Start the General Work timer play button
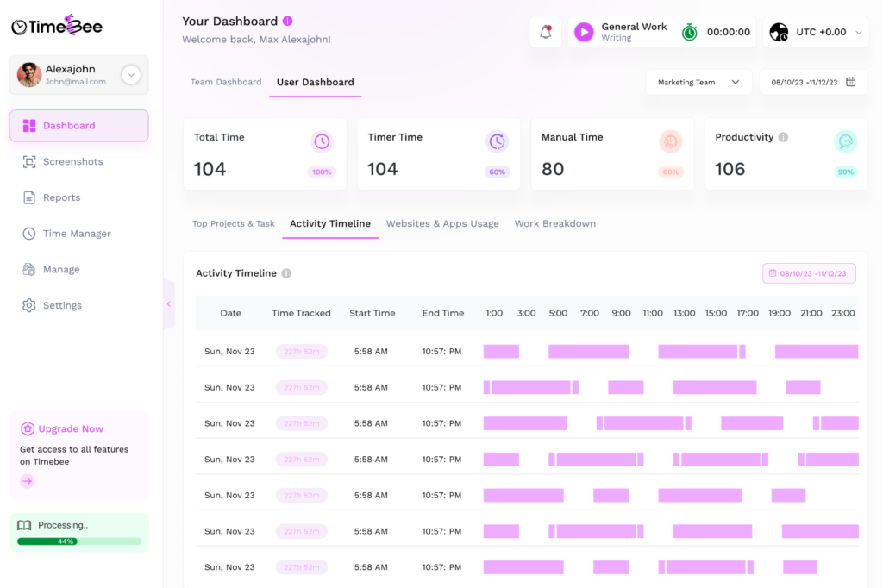883x588 pixels. pyautogui.click(x=584, y=32)
